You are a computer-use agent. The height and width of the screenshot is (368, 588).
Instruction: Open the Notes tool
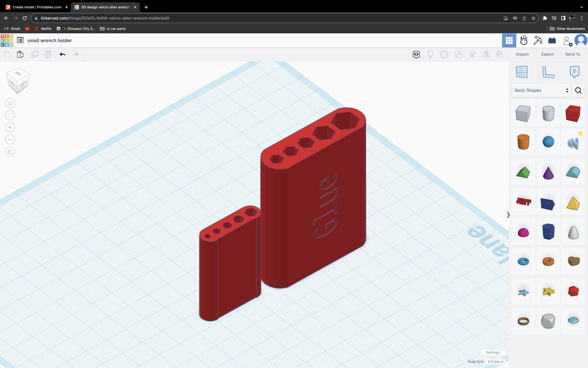tap(574, 72)
